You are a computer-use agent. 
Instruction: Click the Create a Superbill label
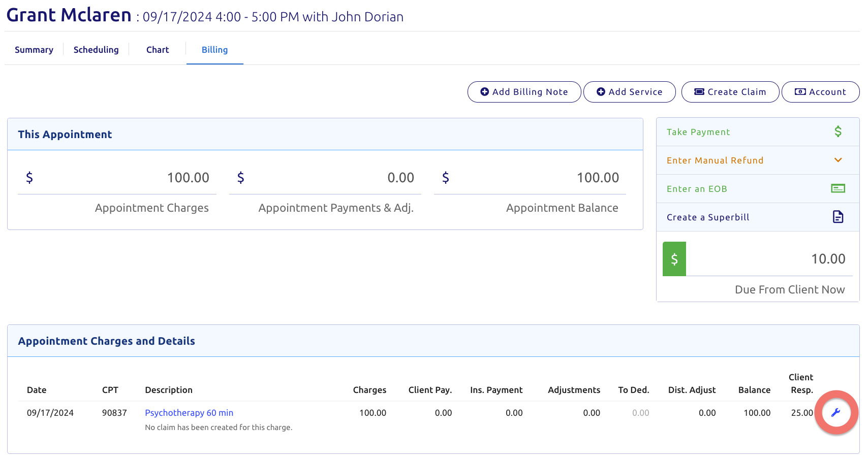(708, 217)
